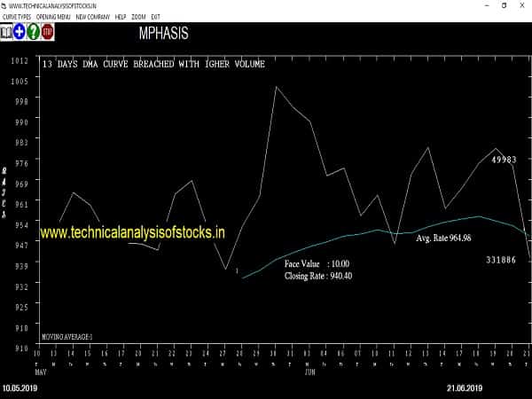Click the open book icon in toolbar

6,33
